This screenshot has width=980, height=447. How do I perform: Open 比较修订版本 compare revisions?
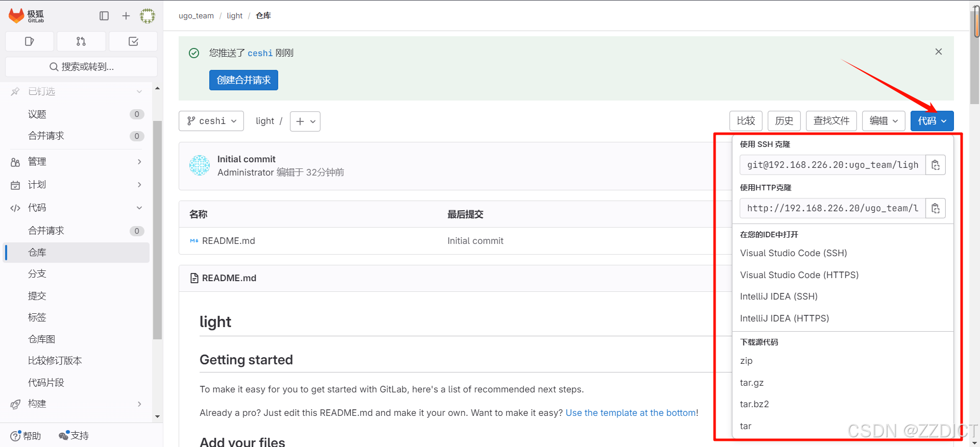(77, 361)
